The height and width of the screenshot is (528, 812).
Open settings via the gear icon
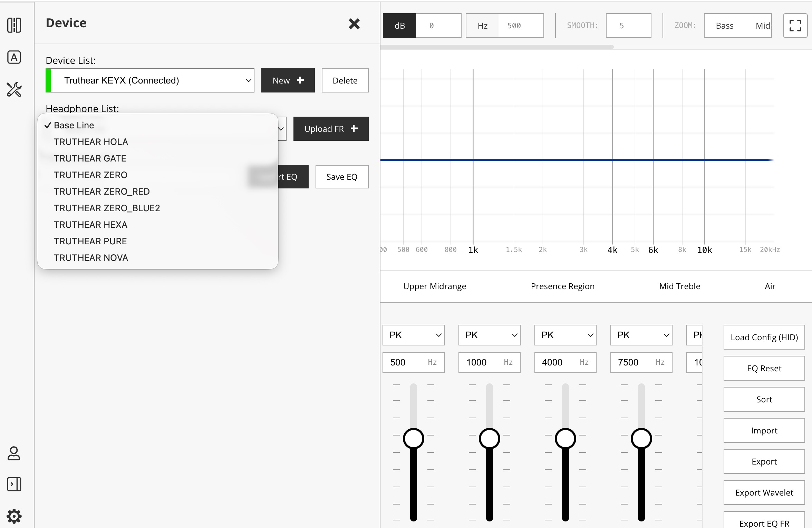pos(14,516)
